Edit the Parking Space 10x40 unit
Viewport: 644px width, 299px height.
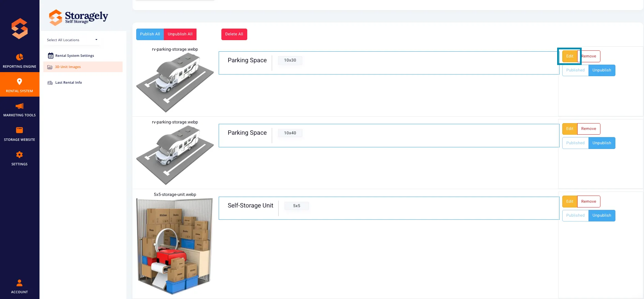tap(570, 129)
